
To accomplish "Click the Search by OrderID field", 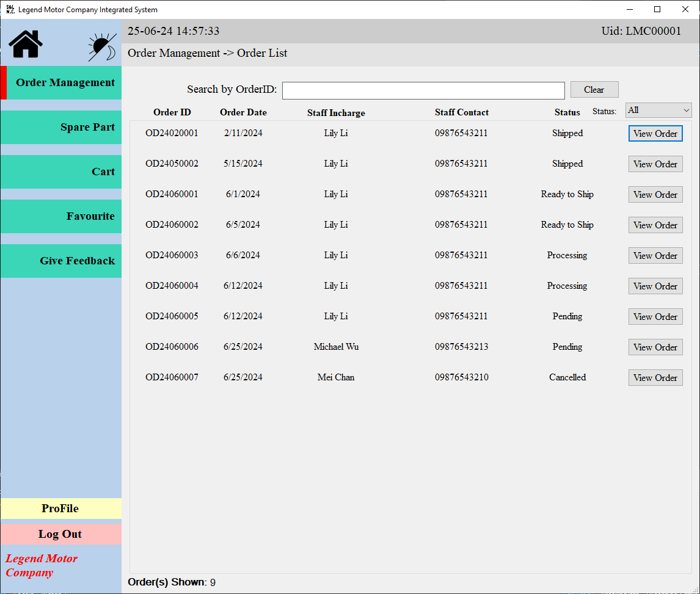I will pyautogui.click(x=423, y=90).
